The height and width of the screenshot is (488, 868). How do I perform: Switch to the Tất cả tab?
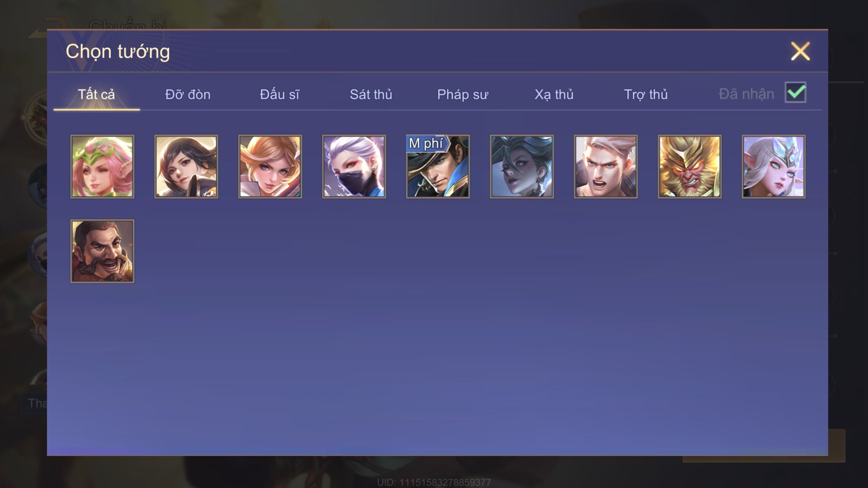pyautogui.click(x=96, y=94)
